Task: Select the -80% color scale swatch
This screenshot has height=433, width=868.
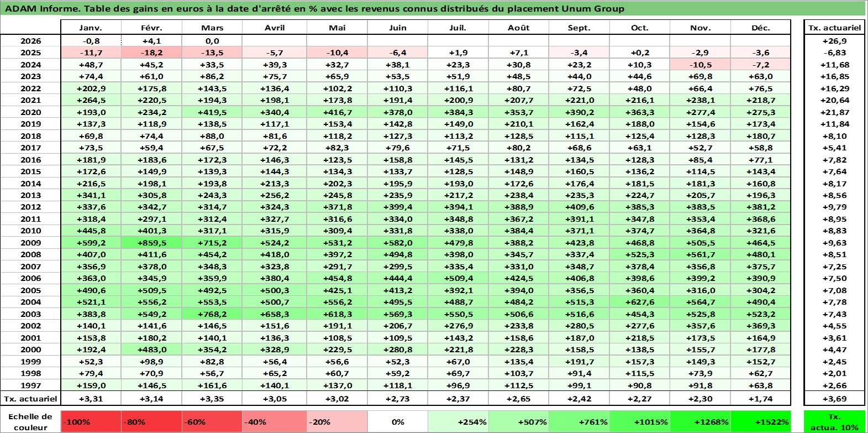Action: click(151, 421)
